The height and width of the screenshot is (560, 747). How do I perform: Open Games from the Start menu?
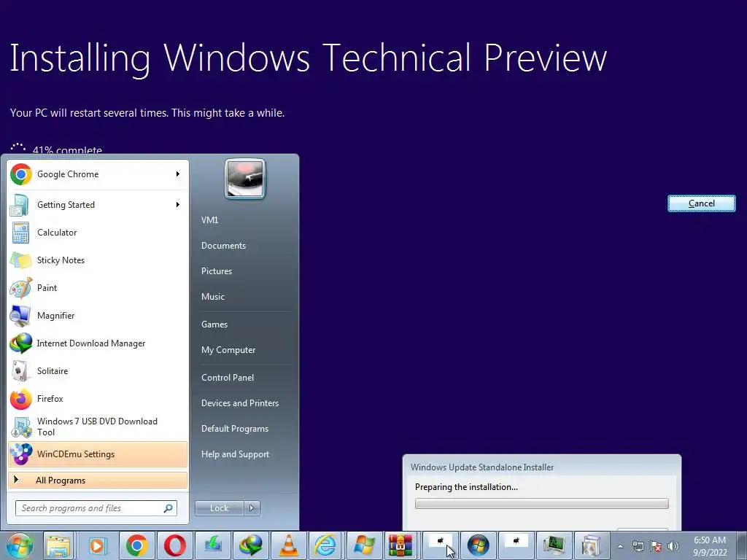click(214, 324)
